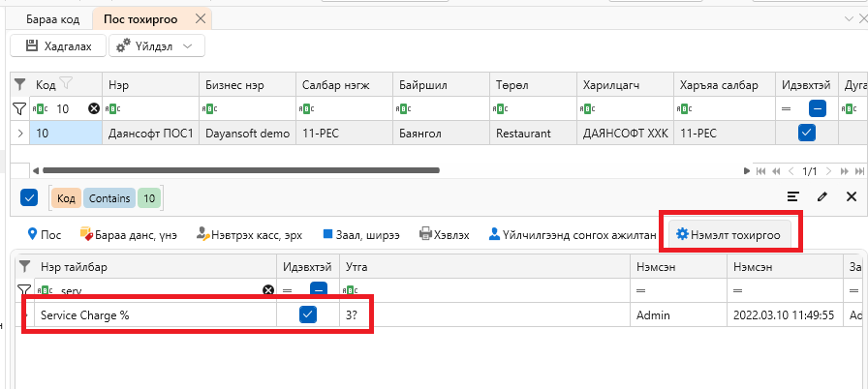Open the Үйлчилгээнд сонгох ажилтан tab
This screenshot has width=868, height=389.
pos(571,235)
